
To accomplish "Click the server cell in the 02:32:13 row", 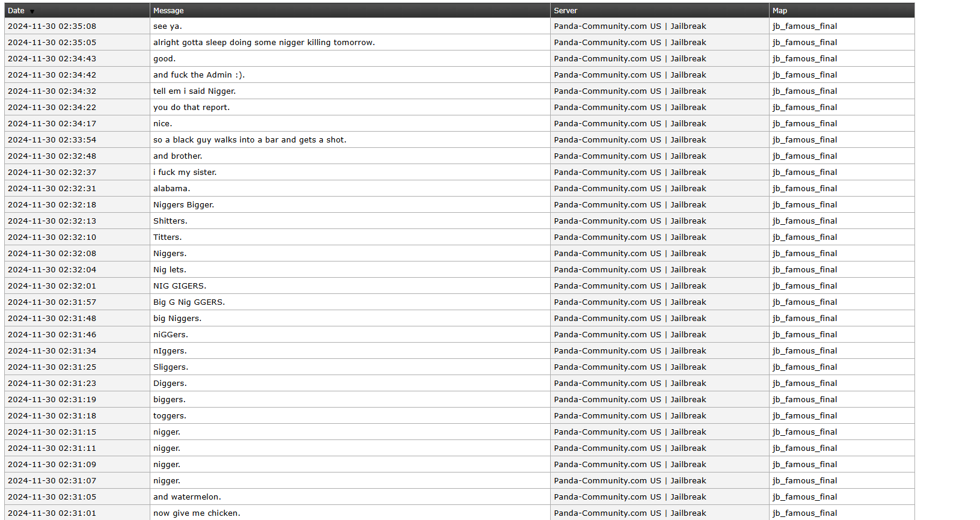I will point(629,221).
